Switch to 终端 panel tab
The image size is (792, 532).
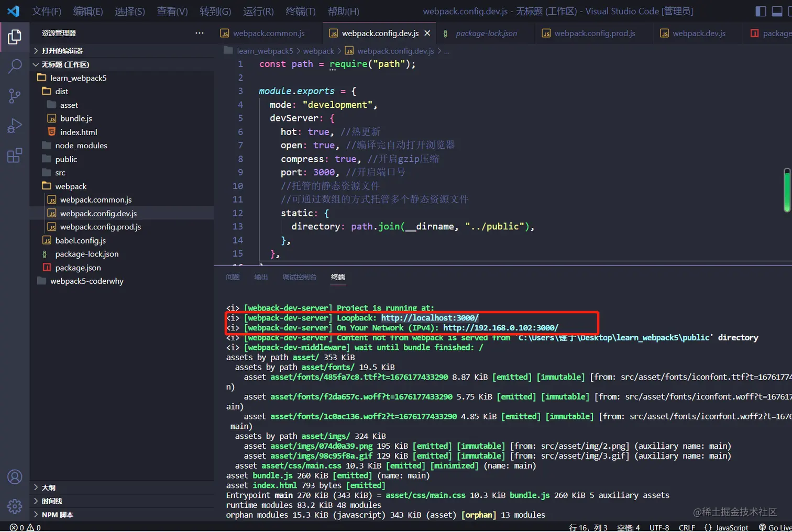coord(338,277)
